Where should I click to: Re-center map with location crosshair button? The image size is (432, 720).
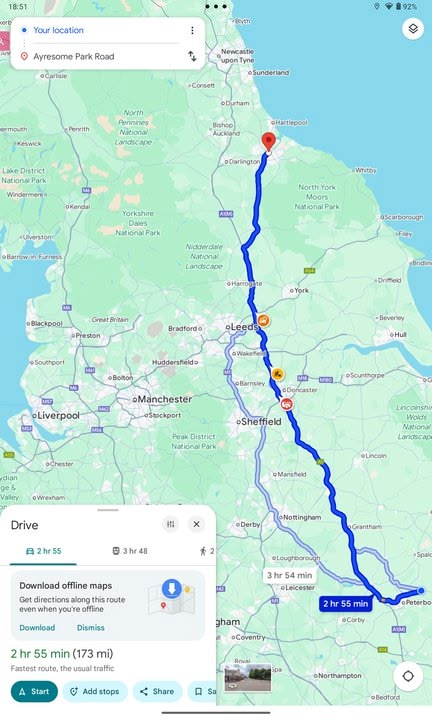pos(408,676)
